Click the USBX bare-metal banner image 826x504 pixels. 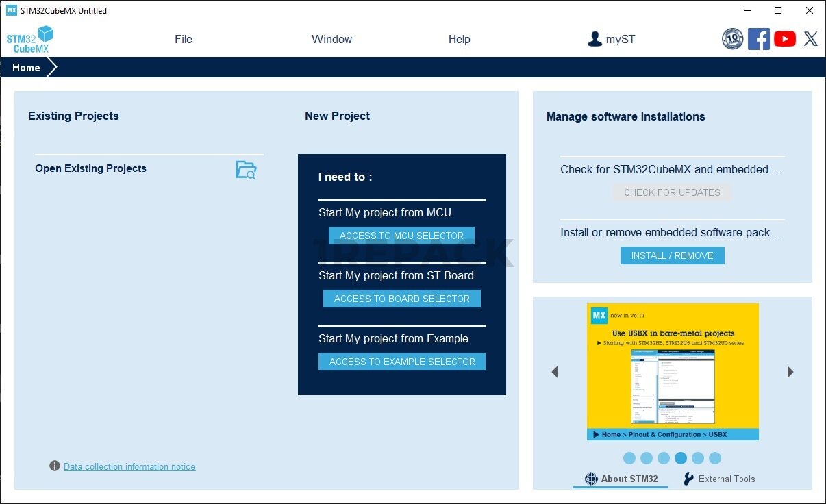(x=673, y=372)
